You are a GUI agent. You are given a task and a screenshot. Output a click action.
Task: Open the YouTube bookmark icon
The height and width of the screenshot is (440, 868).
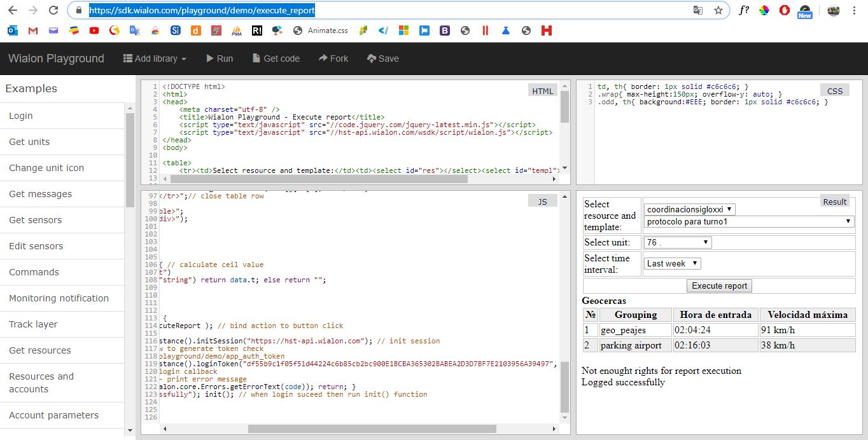94,30
